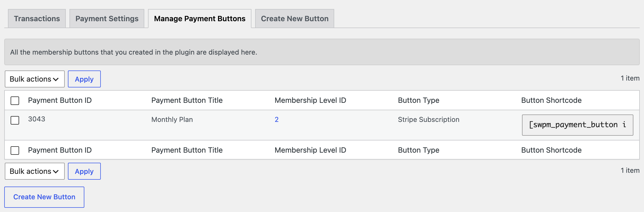
Task: Click the Button Type footer column
Action: [x=419, y=150]
